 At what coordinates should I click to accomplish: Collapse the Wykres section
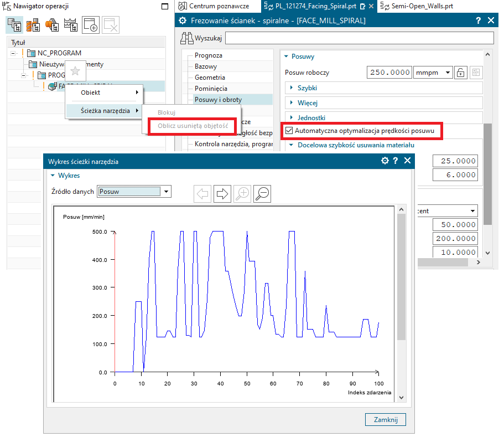pos(53,176)
